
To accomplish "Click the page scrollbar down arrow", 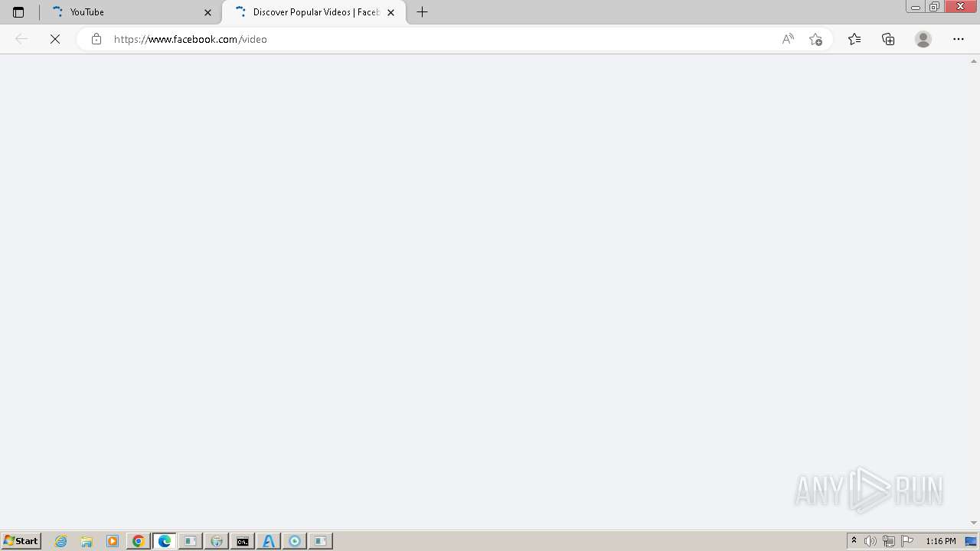I will click(974, 523).
